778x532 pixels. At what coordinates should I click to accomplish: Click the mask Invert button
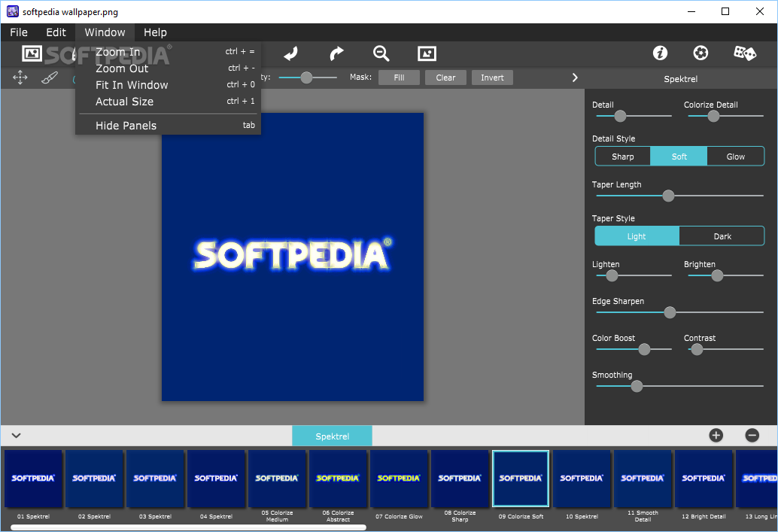pos(492,78)
